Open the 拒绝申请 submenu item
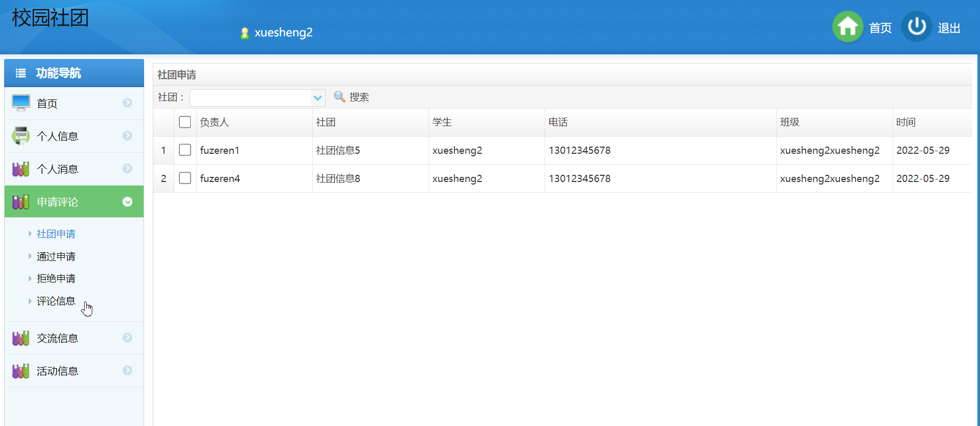 [56, 278]
